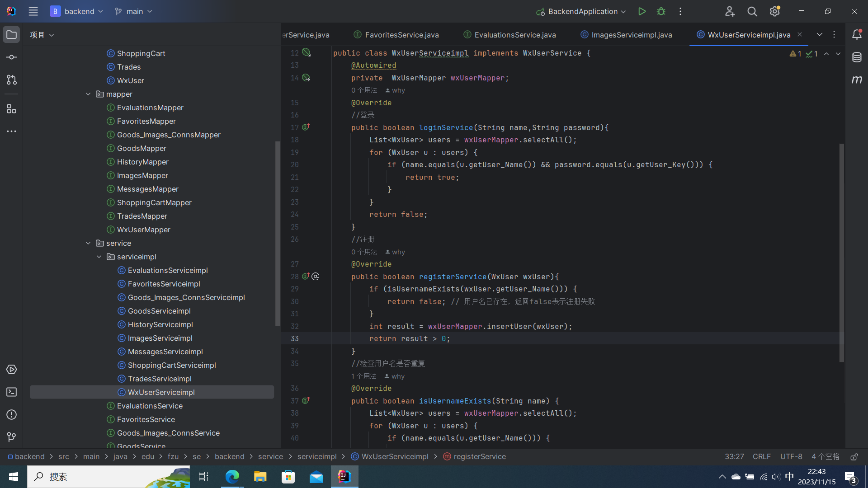Click CRLF line separator in status bar
868x488 pixels.
click(762, 457)
